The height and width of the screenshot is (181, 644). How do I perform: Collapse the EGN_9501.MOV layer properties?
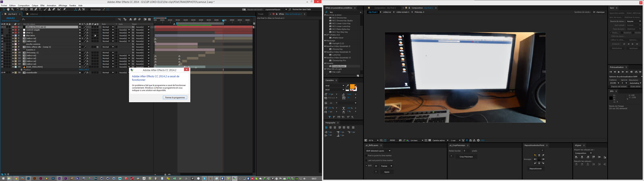click(13, 67)
